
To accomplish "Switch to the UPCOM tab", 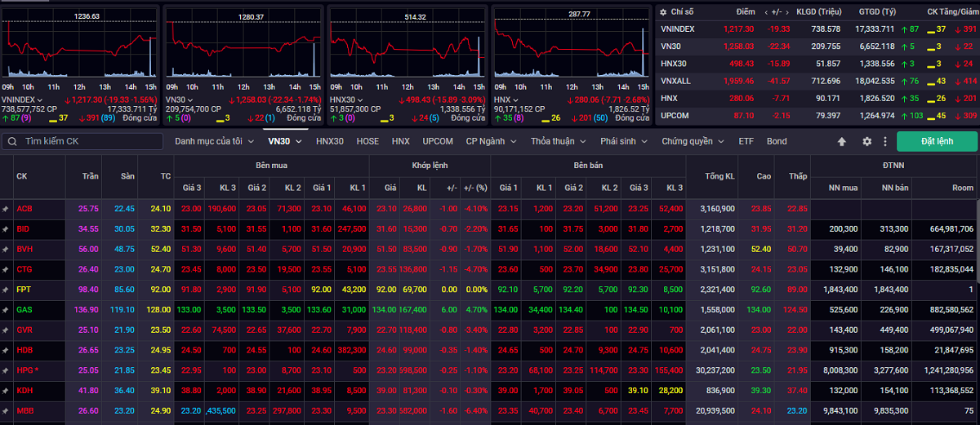I will (438, 141).
